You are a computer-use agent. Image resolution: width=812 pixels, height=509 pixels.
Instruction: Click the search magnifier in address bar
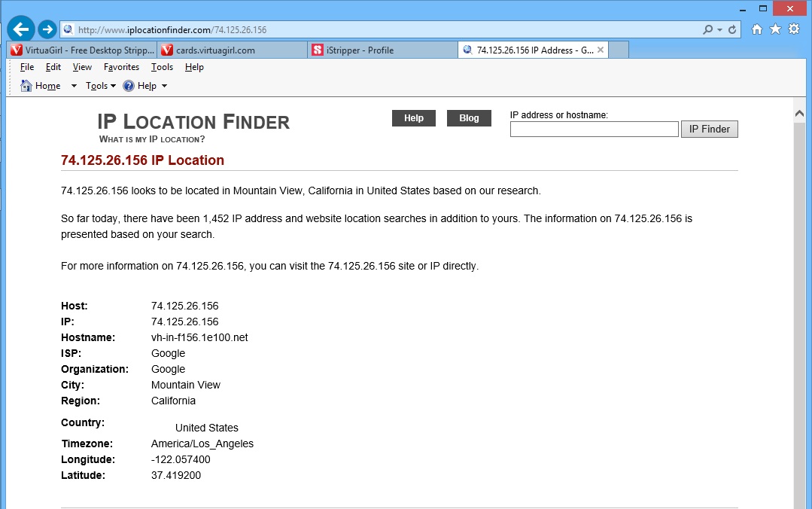[x=707, y=29]
